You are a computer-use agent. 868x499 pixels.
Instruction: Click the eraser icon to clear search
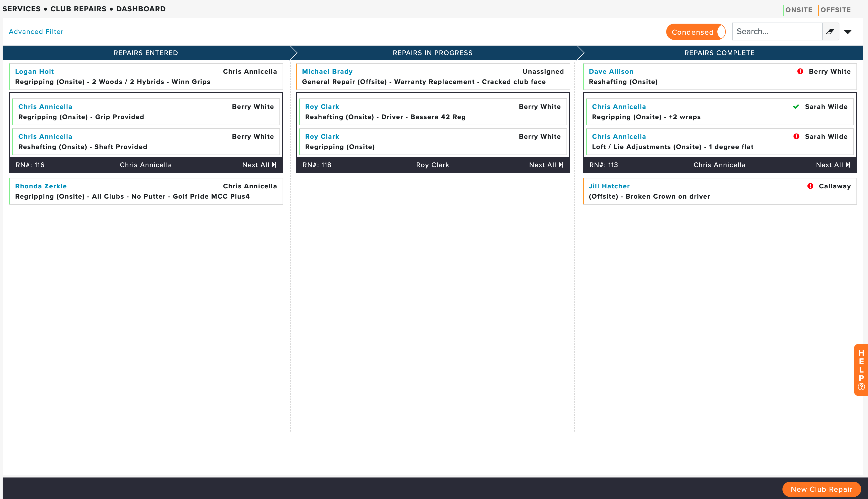pyautogui.click(x=830, y=31)
